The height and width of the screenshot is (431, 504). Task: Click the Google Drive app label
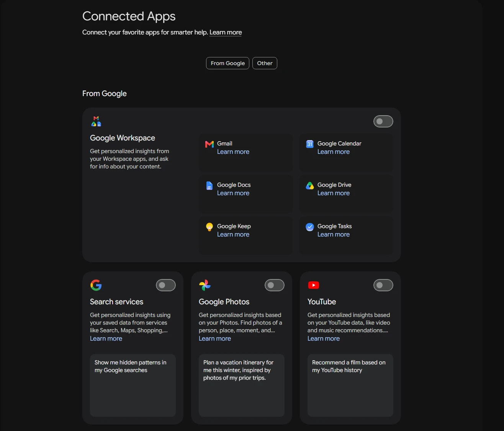point(334,185)
